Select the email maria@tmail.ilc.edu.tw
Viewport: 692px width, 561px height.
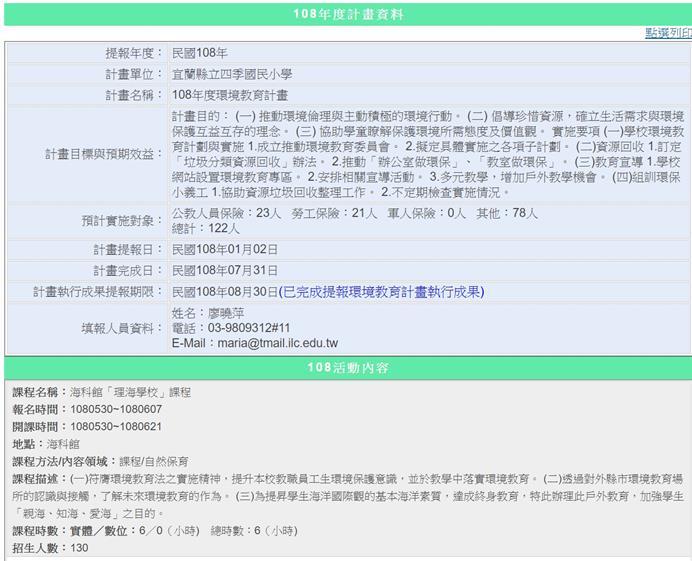coord(278,343)
